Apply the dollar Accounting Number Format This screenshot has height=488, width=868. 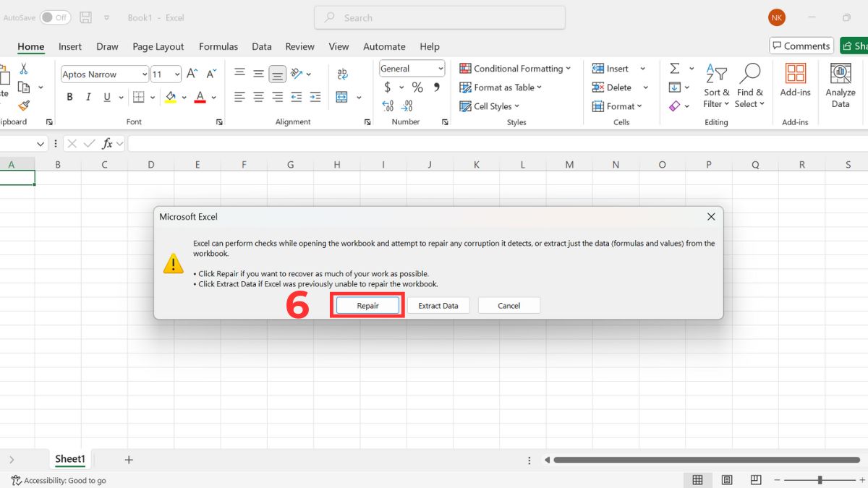(x=388, y=87)
